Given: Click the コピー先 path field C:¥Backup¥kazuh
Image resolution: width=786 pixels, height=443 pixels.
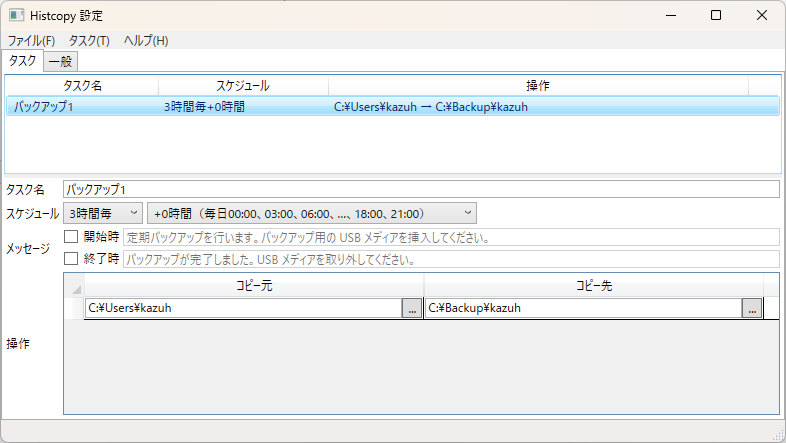Looking at the screenshot, I should click(x=583, y=309).
